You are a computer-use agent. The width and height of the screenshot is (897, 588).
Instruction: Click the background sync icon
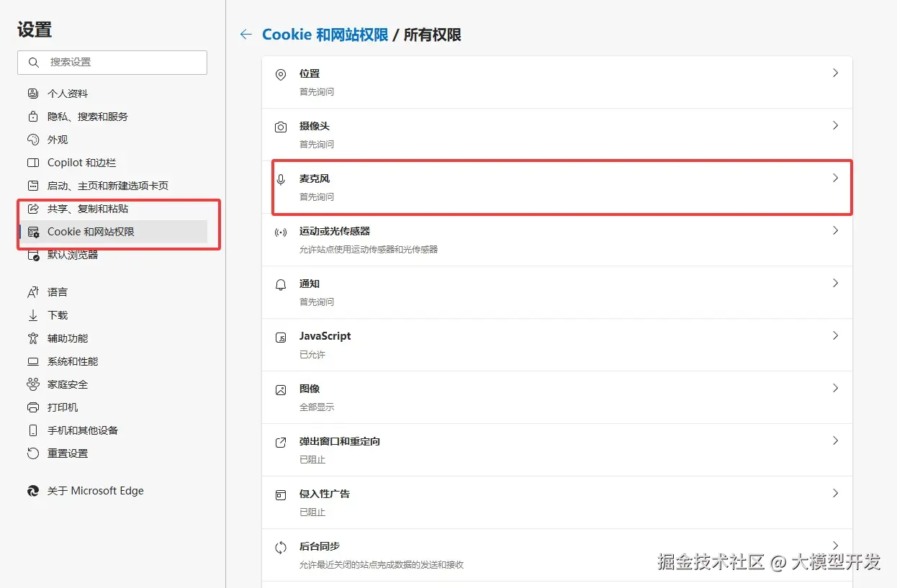[281, 548]
